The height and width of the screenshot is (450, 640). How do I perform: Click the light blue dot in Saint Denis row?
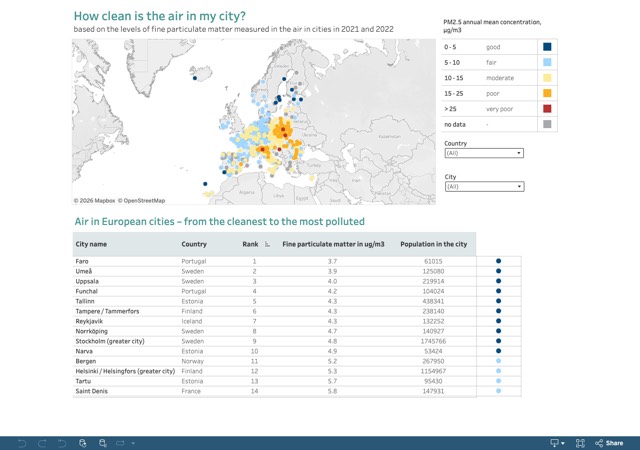coord(498,391)
